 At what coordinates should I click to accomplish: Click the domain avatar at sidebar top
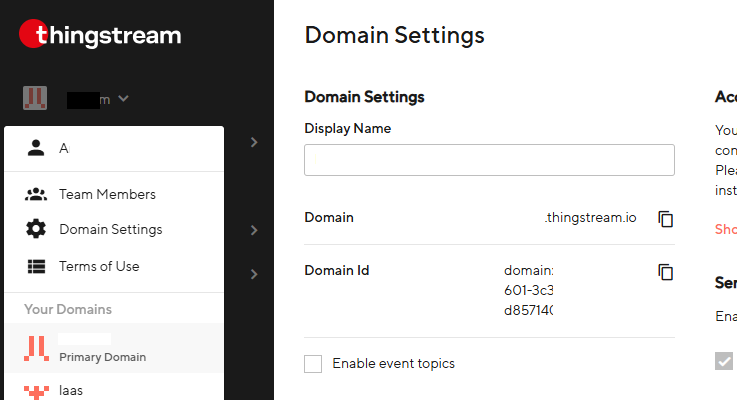(x=35, y=98)
